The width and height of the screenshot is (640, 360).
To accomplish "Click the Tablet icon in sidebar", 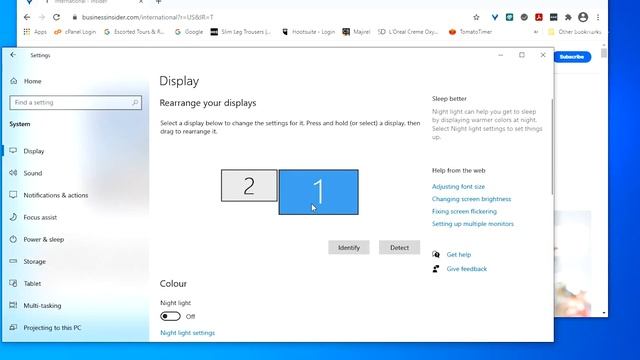I will click(x=13, y=283).
